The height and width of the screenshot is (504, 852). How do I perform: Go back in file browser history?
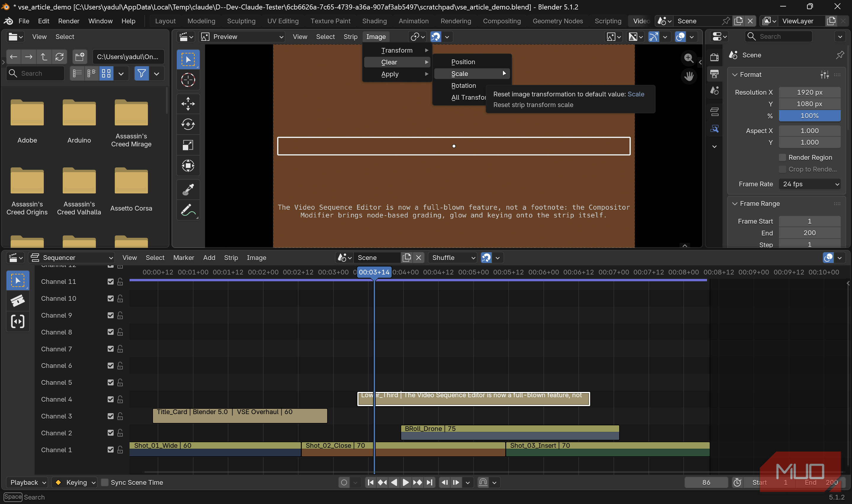click(14, 57)
